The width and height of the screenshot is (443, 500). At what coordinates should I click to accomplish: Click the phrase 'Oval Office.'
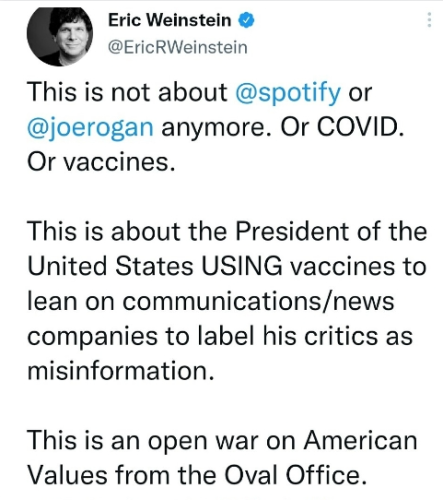pos(296,475)
